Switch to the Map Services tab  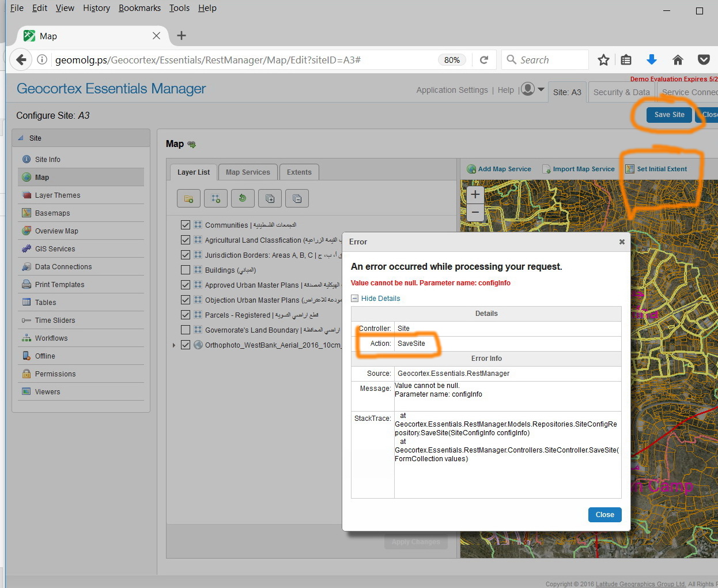coord(248,172)
